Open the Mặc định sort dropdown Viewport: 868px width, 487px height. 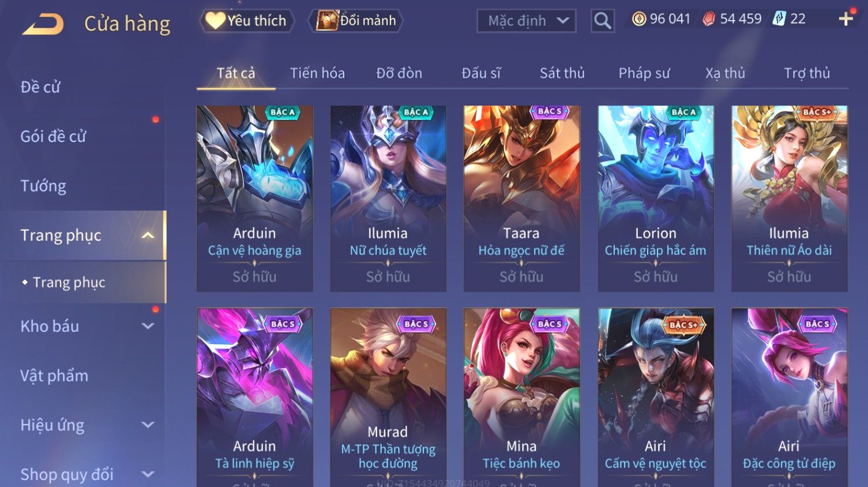click(527, 21)
